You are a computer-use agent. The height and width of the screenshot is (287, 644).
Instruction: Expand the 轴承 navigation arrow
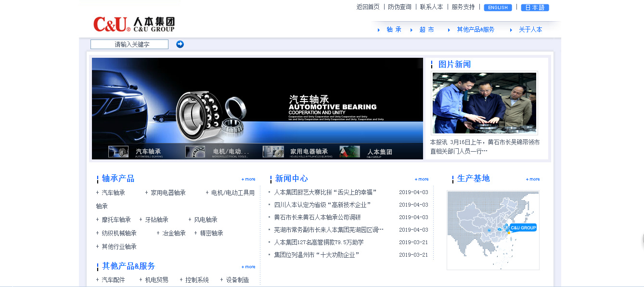[379, 29]
